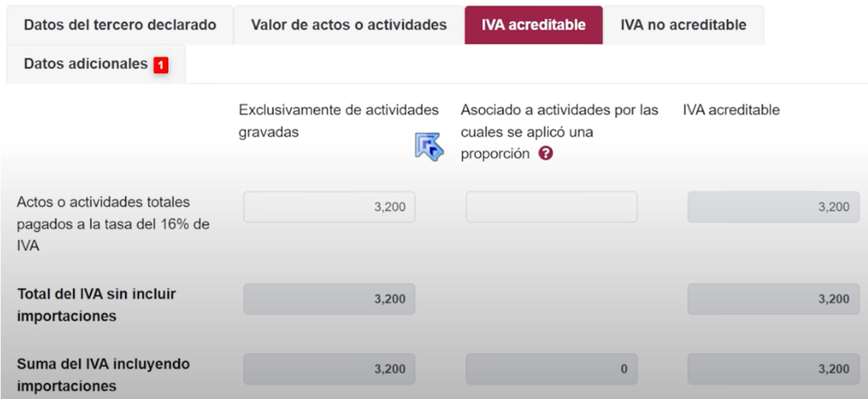Open the Datos del tercero declarado tab
Image resolution: width=868 pixels, height=399 pixels.
[120, 25]
